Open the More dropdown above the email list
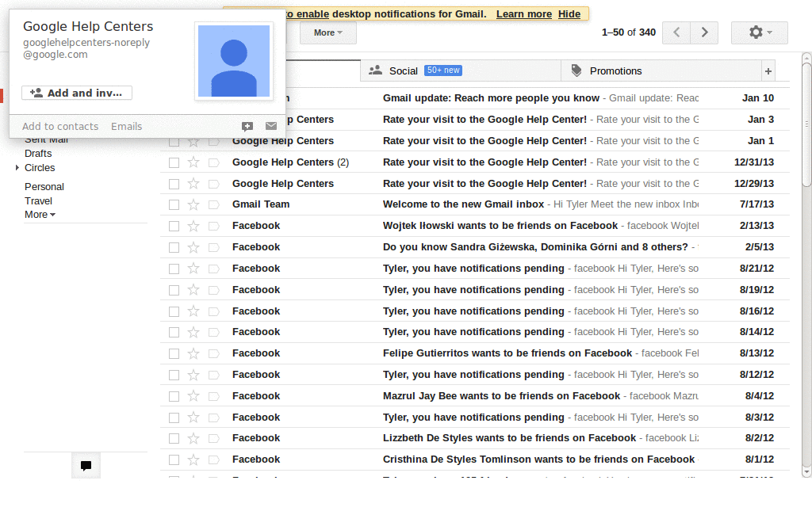The height and width of the screenshot is (511, 812). [327, 32]
